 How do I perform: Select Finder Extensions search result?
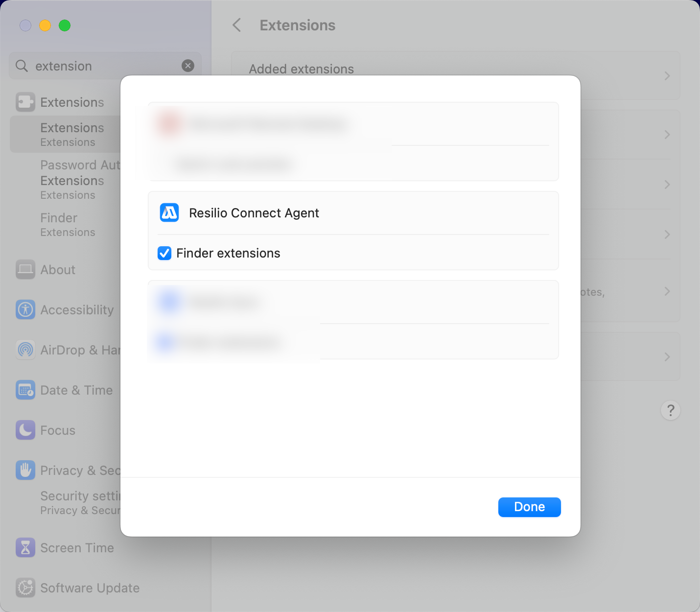(x=68, y=224)
